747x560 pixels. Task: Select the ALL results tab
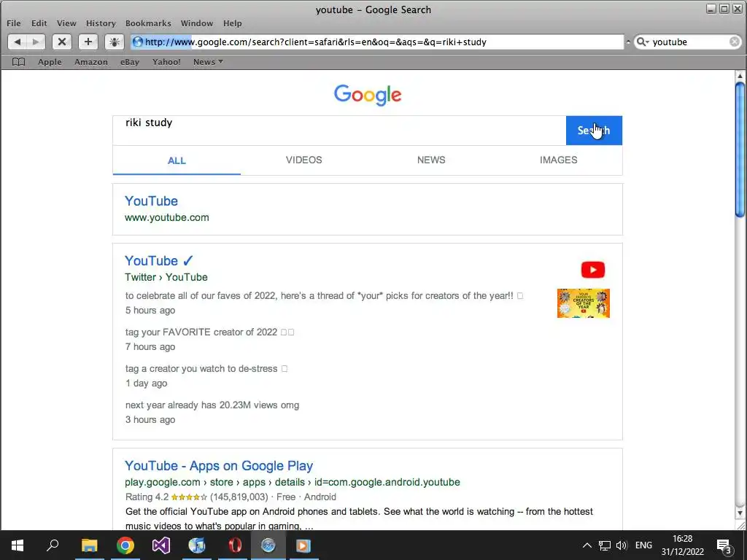pyautogui.click(x=177, y=160)
